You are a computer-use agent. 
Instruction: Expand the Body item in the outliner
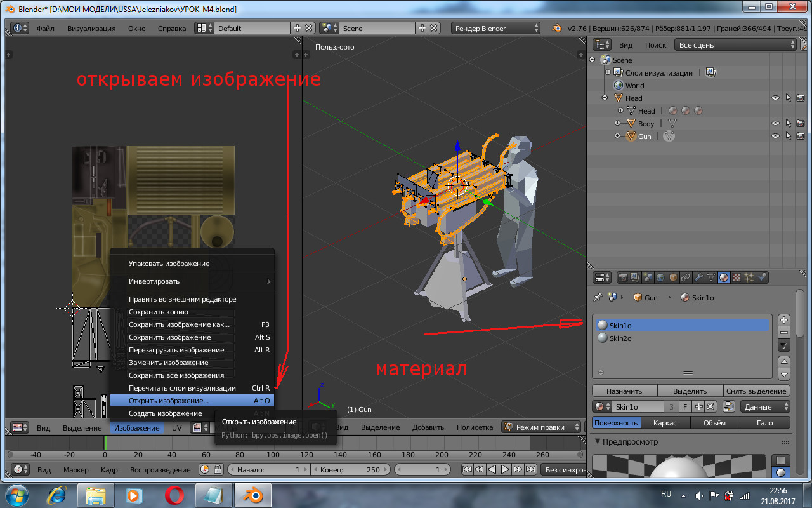click(618, 123)
